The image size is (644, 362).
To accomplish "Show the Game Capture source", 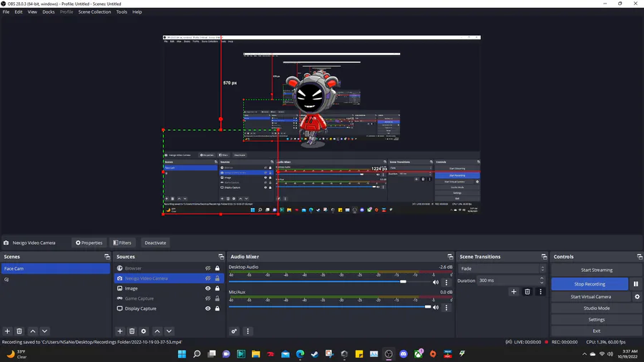I will [x=208, y=298].
